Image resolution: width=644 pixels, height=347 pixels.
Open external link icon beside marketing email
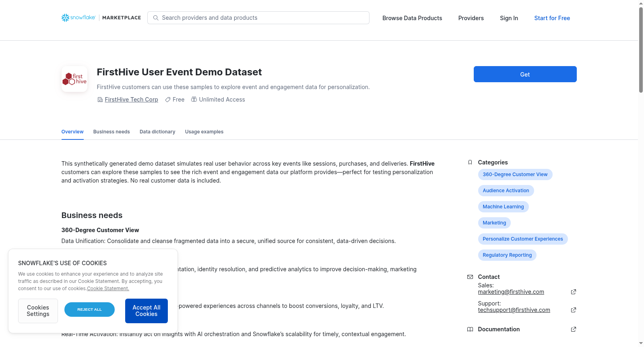pyautogui.click(x=574, y=292)
